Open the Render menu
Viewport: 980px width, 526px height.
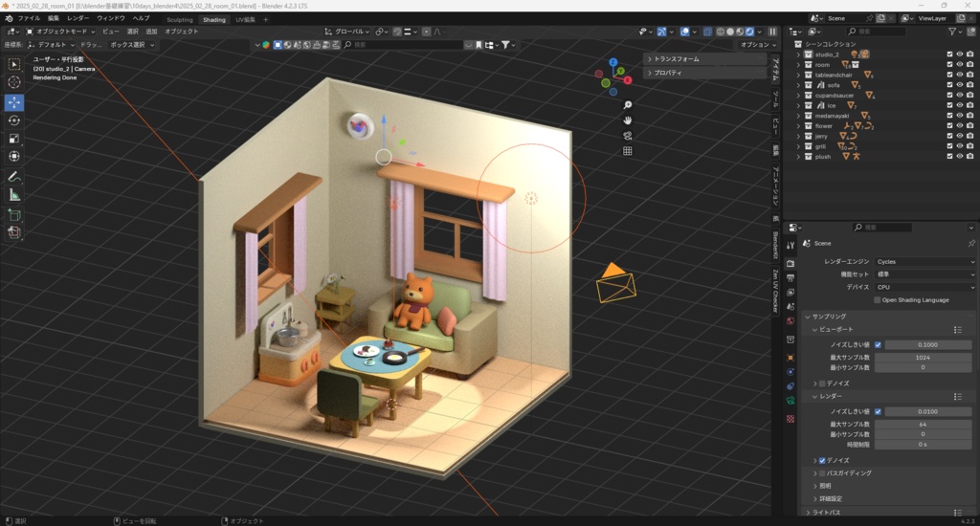[x=78, y=18]
